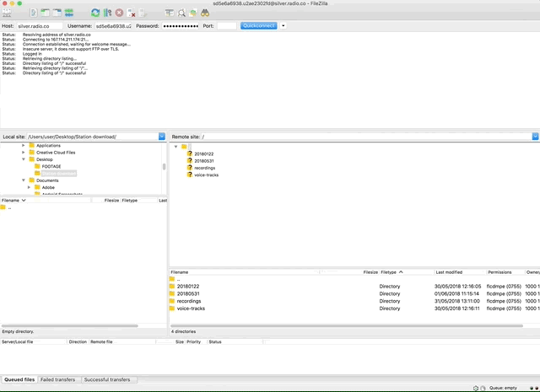Image resolution: width=540 pixels, height=392 pixels.
Task: Click the '4 directories' status text
Action: (184, 331)
